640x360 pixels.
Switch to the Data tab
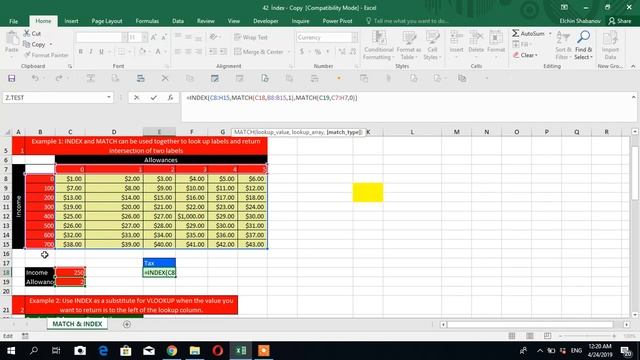(x=178, y=21)
